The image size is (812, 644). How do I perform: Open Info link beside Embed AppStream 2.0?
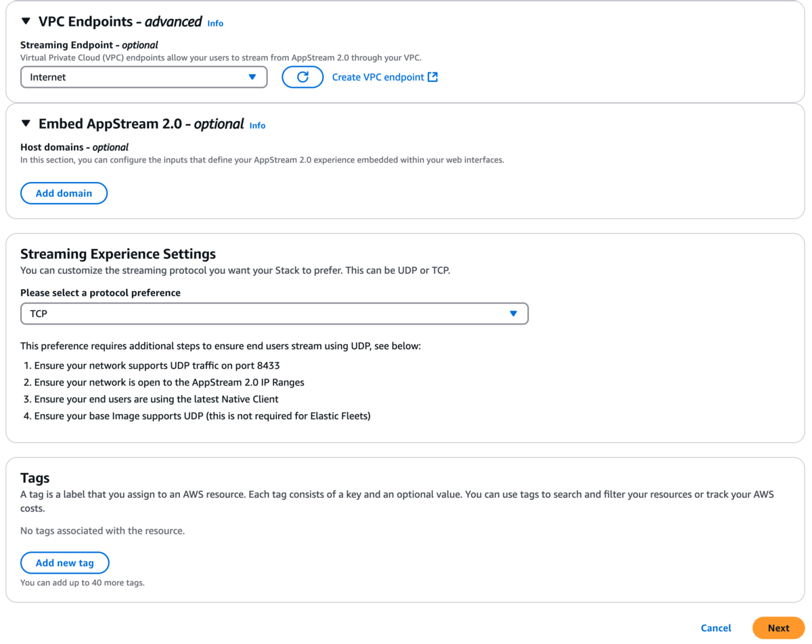point(257,125)
